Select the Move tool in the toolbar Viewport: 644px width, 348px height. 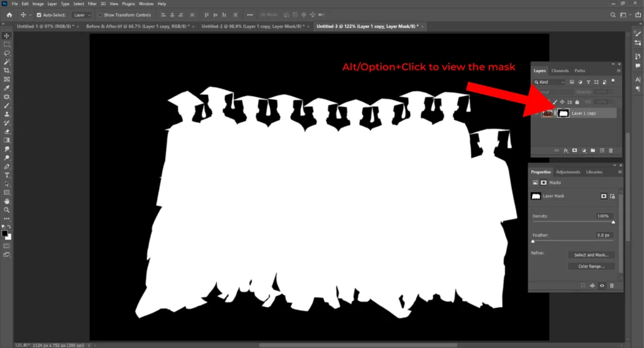click(7, 36)
